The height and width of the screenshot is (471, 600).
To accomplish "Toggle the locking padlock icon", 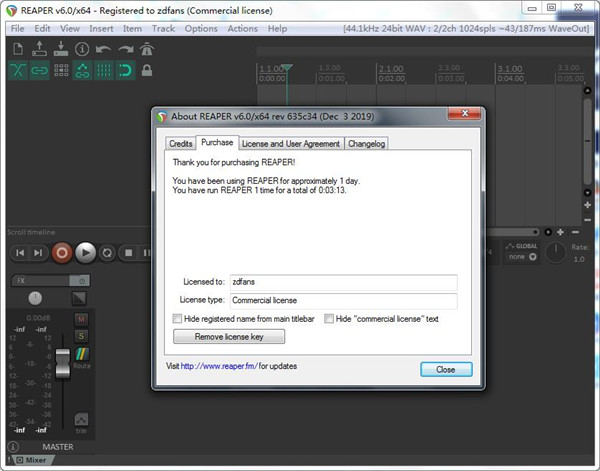I will tap(147, 70).
